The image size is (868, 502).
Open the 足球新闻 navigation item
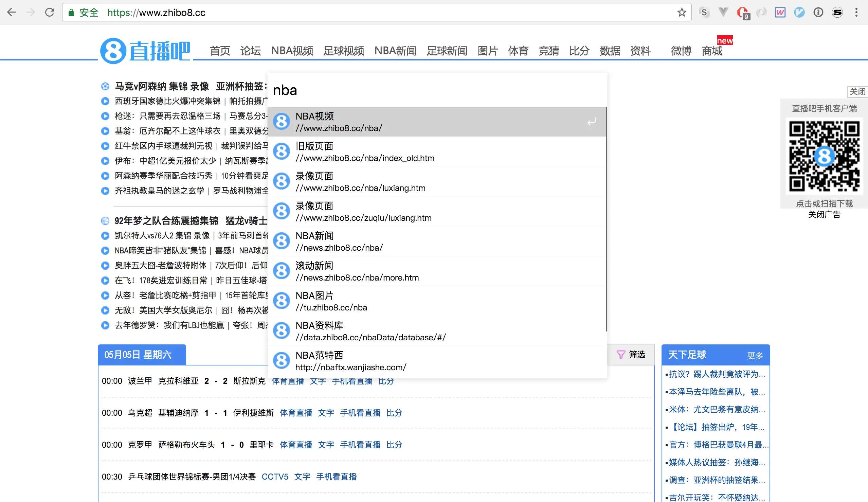click(x=447, y=51)
